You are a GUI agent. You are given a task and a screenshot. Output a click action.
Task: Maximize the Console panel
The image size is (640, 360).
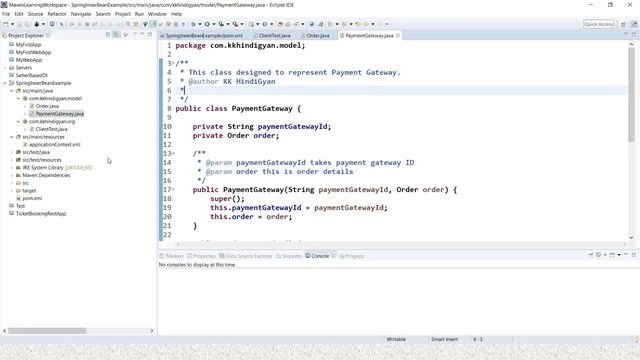click(634, 255)
